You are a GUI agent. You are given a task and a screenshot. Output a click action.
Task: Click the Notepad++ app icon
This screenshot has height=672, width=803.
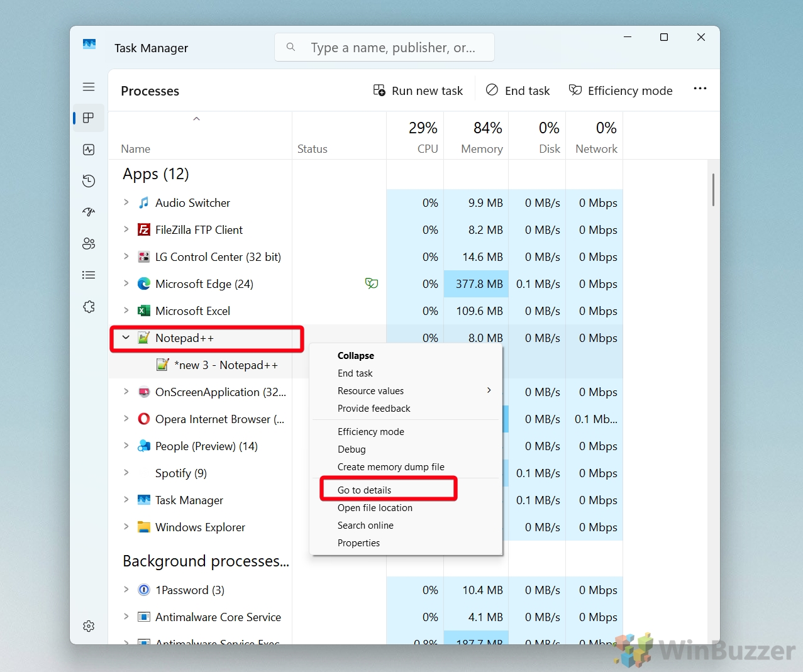(x=144, y=338)
